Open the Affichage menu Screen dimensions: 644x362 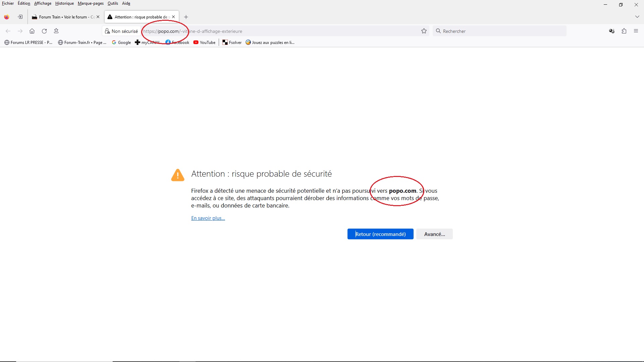43,3
